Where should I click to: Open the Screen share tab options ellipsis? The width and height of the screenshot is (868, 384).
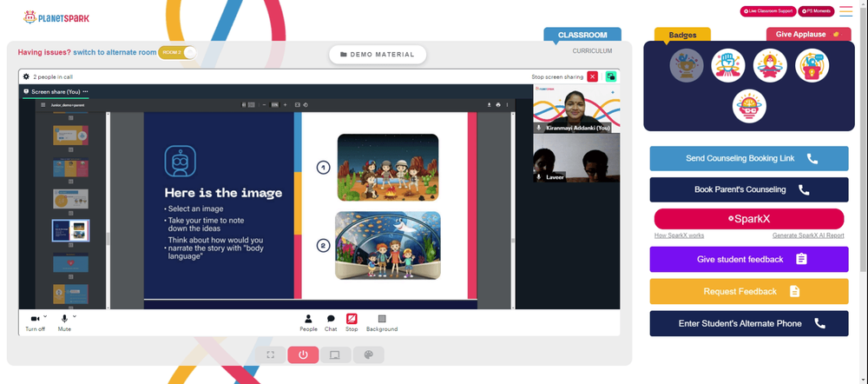click(x=85, y=91)
